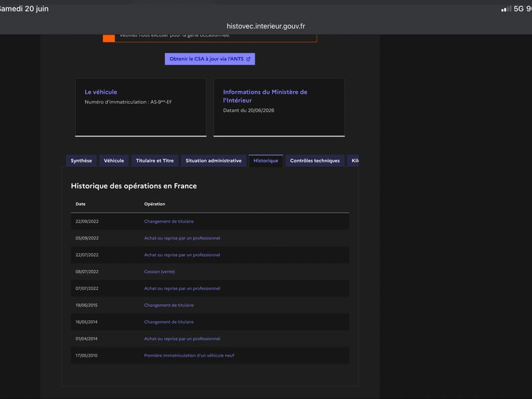This screenshot has width=532, height=399.
Task: Select the Situation administrative tab
Action: 213,161
